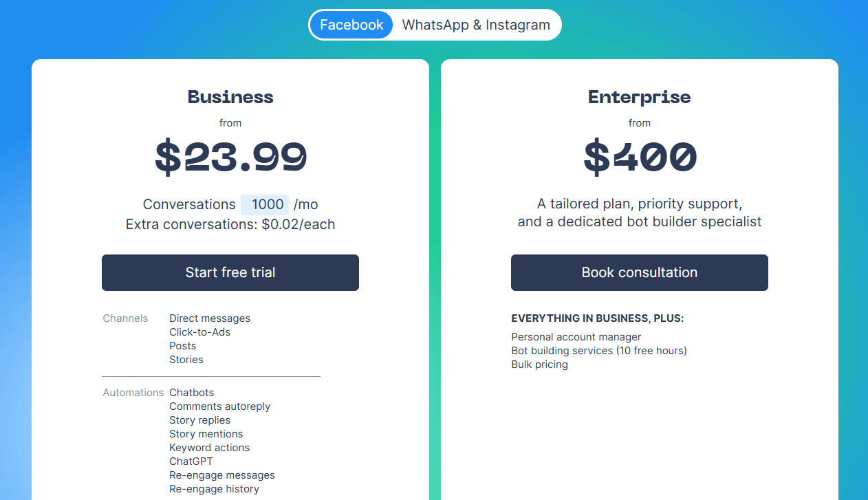This screenshot has width=868, height=500.
Task: Click the Re-engage history item
Action: pyautogui.click(x=214, y=488)
